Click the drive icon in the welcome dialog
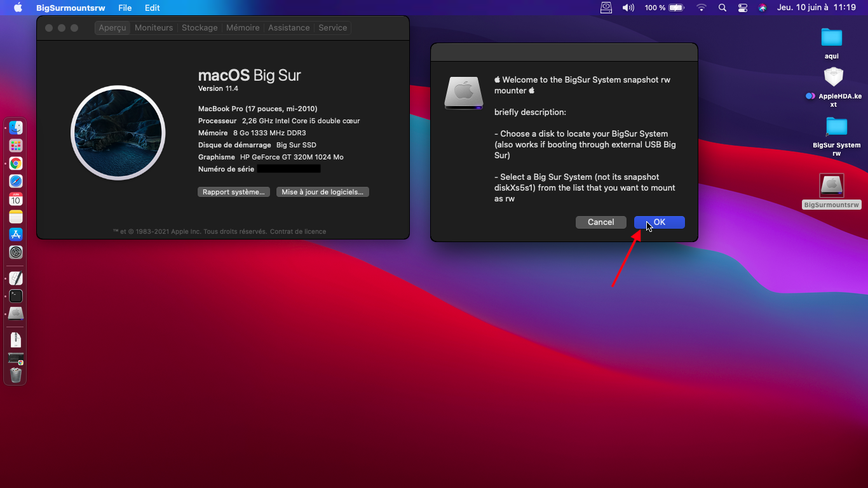Screen dimensions: 868x488 (x=464, y=93)
